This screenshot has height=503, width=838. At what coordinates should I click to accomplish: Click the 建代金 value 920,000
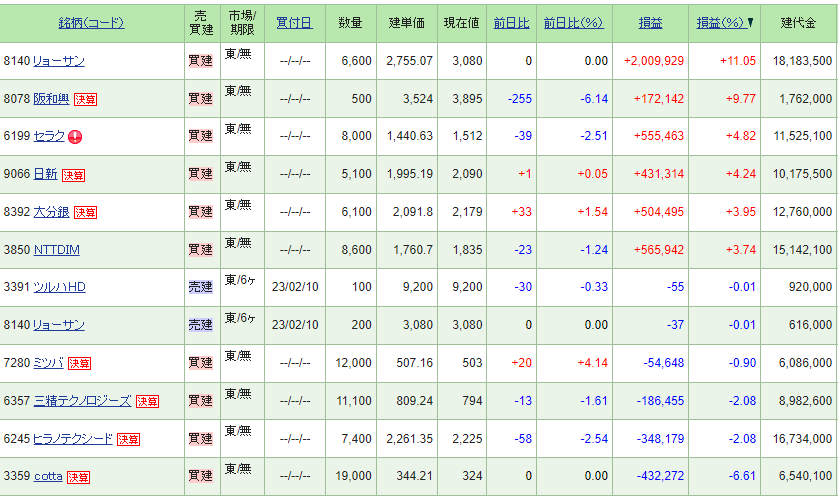click(810, 287)
